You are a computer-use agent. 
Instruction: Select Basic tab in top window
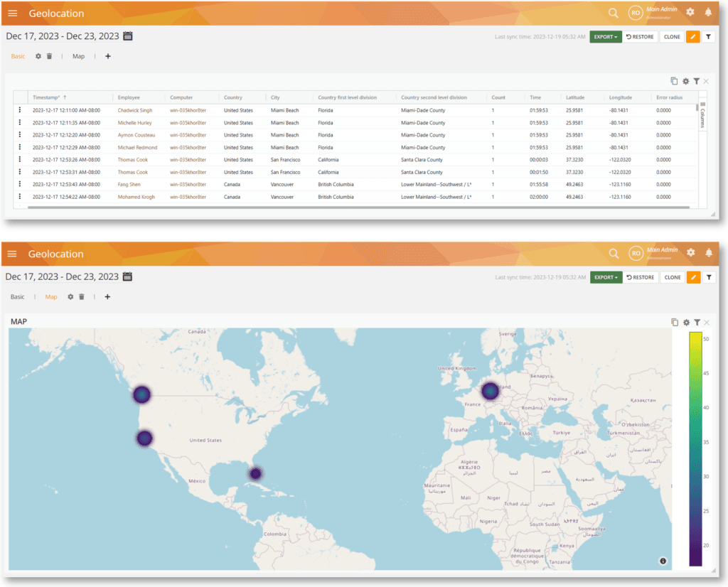point(18,56)
